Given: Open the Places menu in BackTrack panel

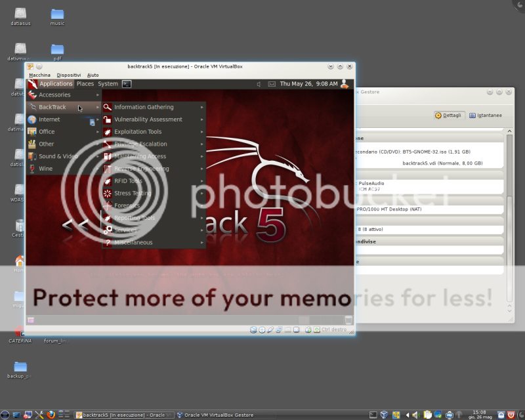Looking at the screenshot, I should coord(85,84).
